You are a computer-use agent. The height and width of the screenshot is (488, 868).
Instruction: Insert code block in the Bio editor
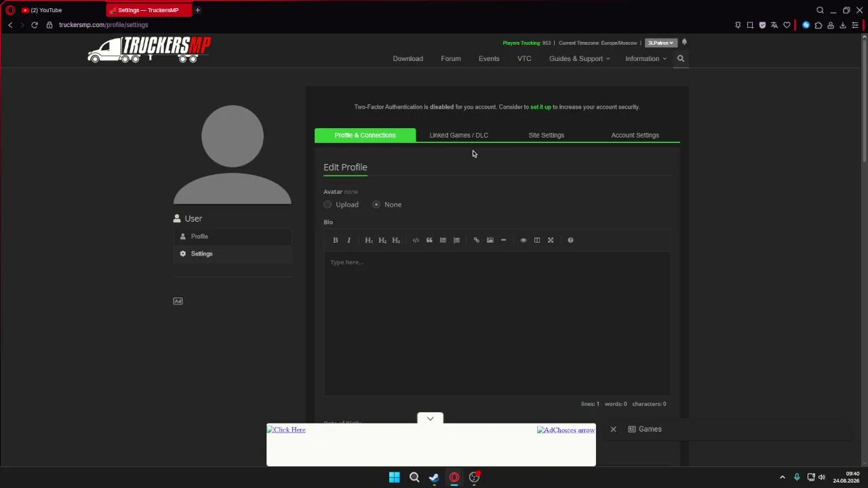416,240
